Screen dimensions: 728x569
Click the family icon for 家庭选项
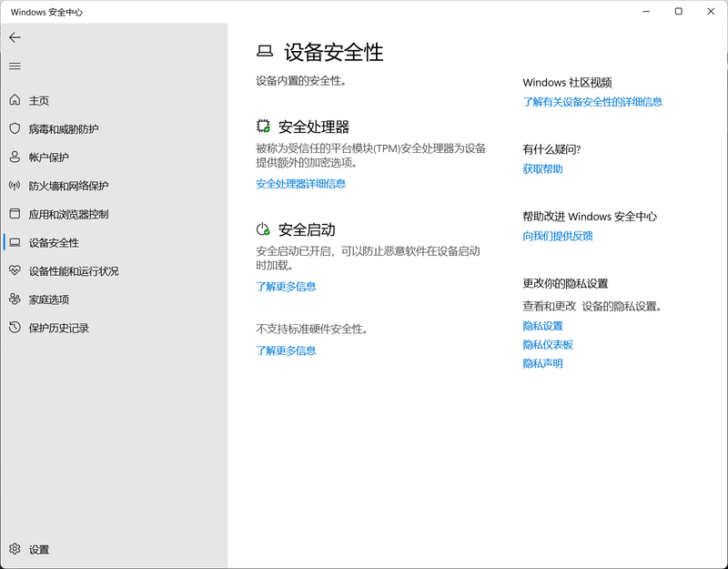point(15,300)
